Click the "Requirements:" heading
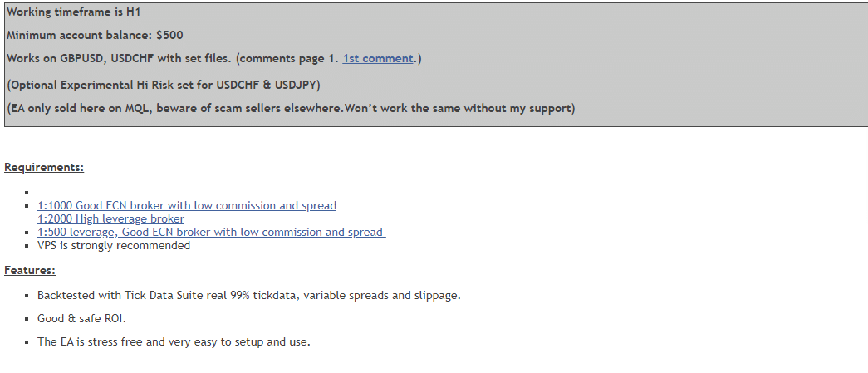This screenshot has height=373, width=868. [44, 167]
